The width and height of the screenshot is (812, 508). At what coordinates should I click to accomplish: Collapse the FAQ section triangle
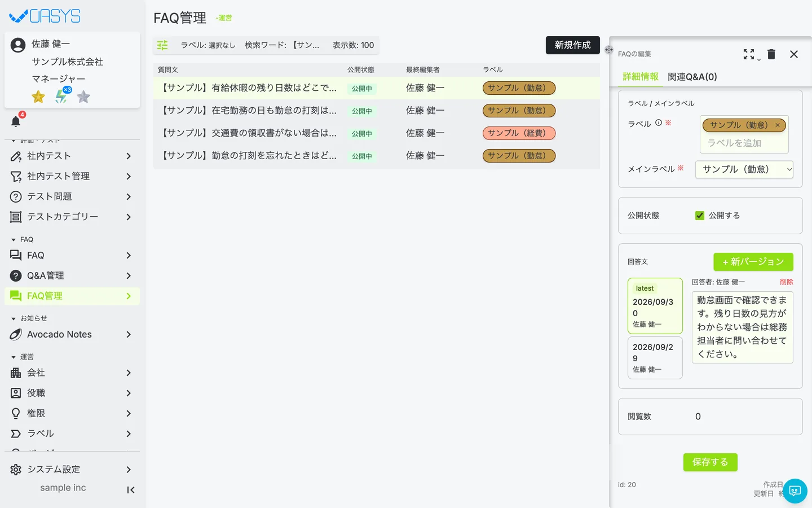point(14,240)
